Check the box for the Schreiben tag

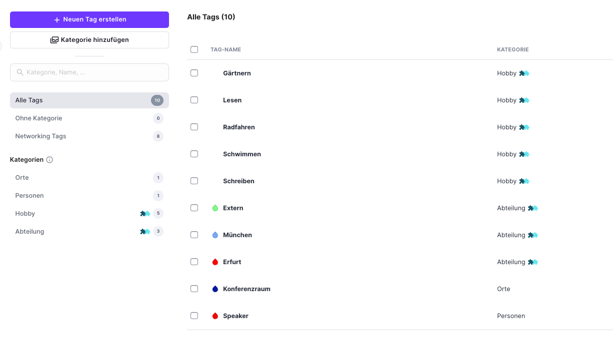click(x=194, y=181)
